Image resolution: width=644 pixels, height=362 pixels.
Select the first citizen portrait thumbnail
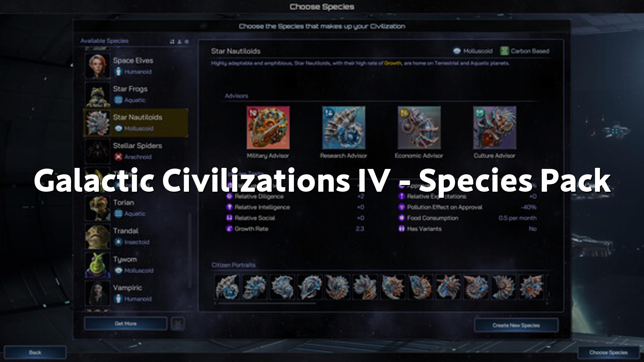[227, 287]
